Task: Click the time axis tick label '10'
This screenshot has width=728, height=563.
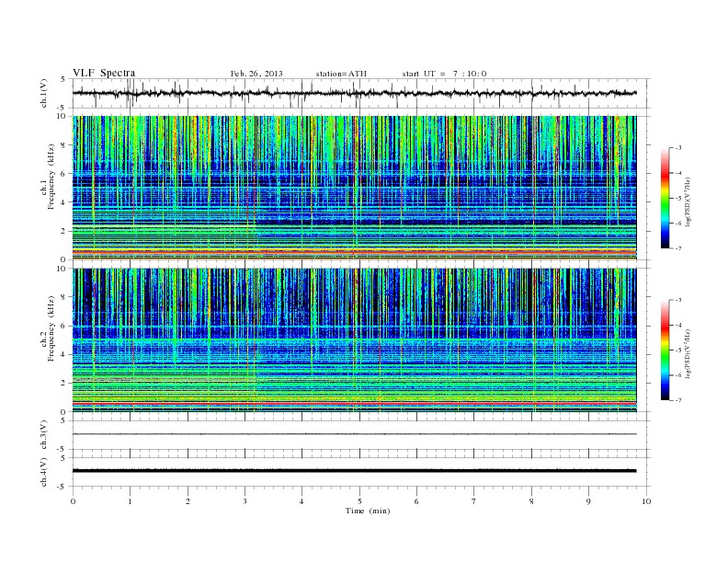Action: click(646, 501)
